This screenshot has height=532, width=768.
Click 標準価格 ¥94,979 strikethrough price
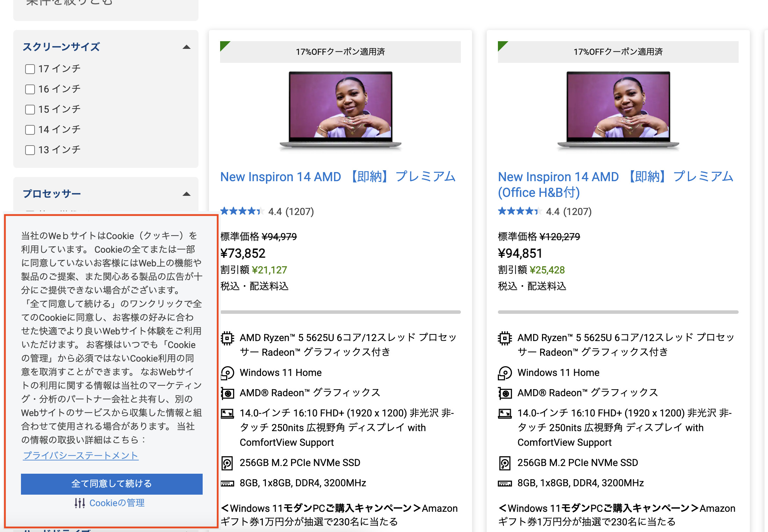click(x=259, y=237)
